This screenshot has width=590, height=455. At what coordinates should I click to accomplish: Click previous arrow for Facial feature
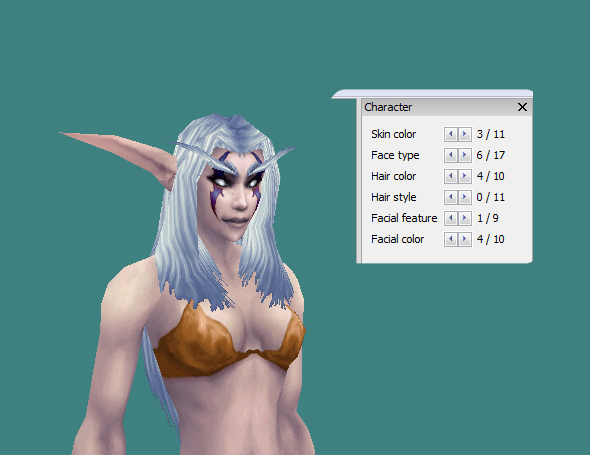coord(451,218)
